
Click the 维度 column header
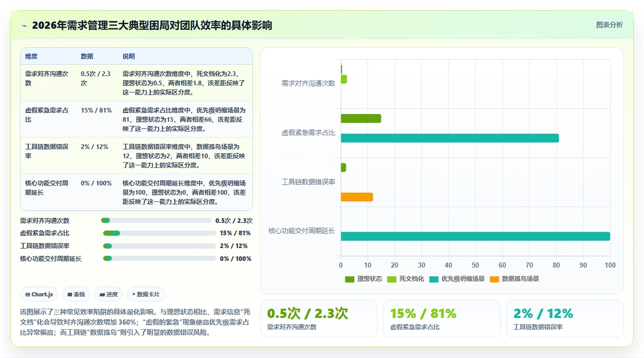(x=31, y=56)
